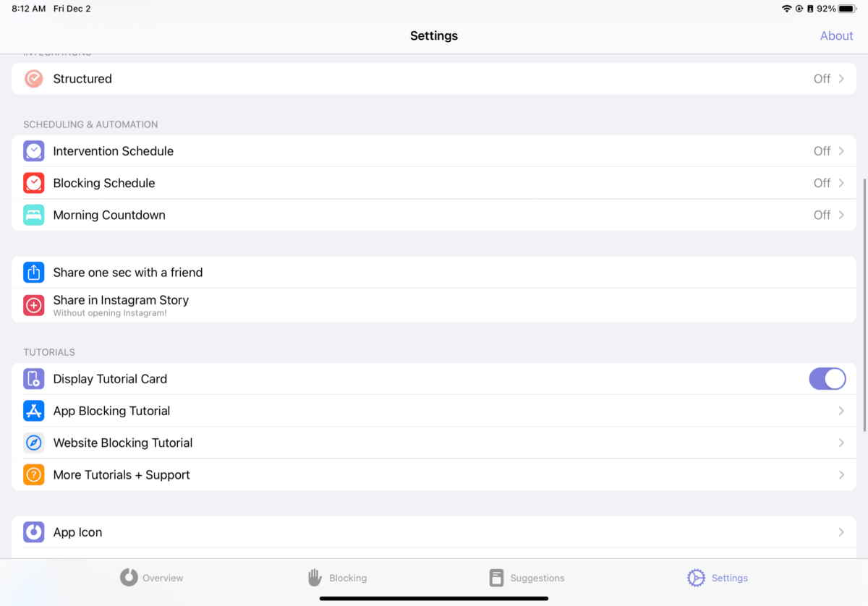This screenshot has height=606, width=868.
Task: Switch to the Blocking tab
Action: point(337,578)
